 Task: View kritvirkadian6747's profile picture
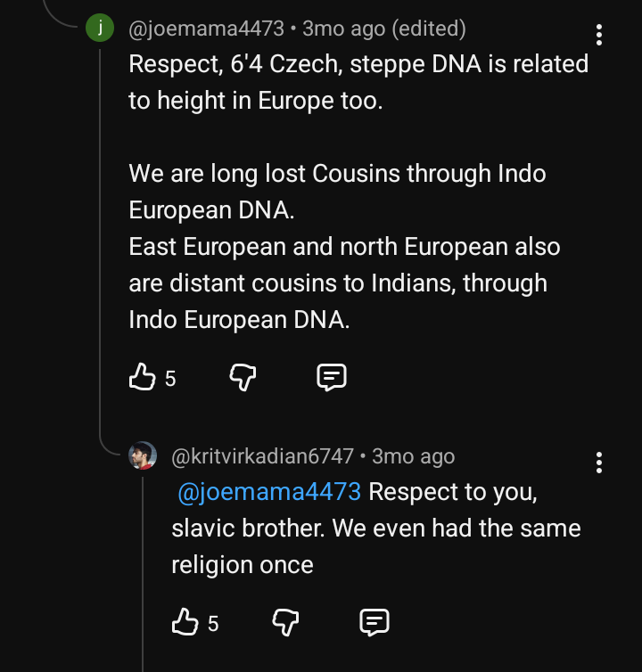pyautogui.click(x=143, y=455)
